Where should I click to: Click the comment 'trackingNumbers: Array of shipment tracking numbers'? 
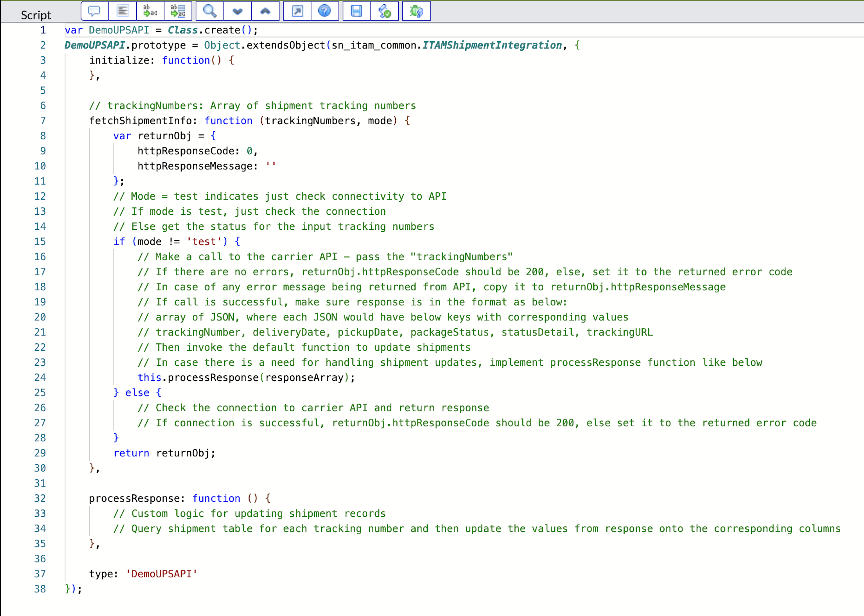252,105
